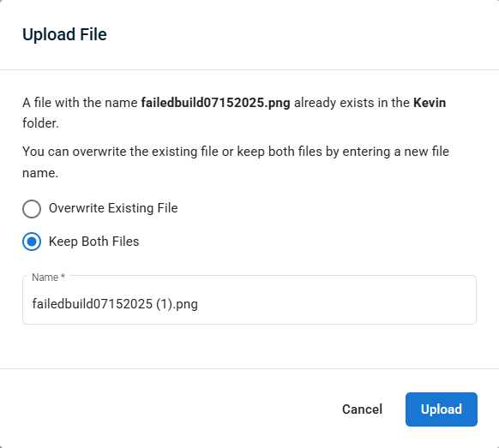Click the blue dot inside Keep Both Files radio
This screenshot has height=448, width=499.
(32, 242)
